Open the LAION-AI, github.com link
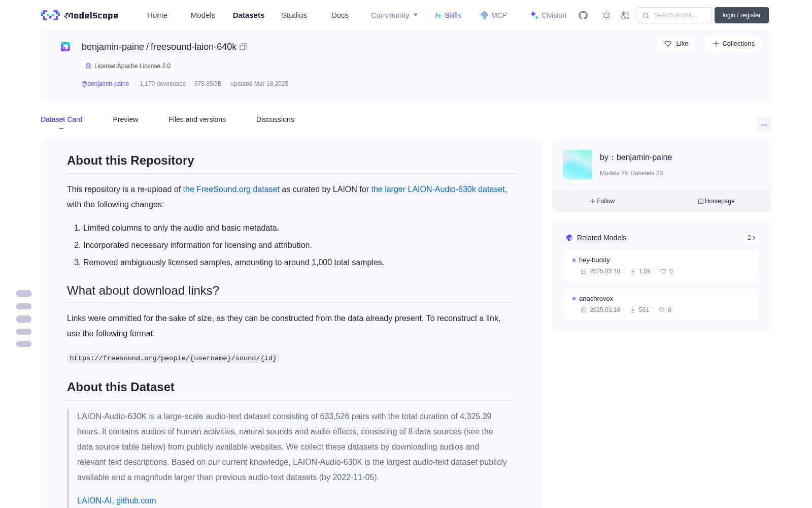This screenshot has height=508, width=812. (117, 500)
